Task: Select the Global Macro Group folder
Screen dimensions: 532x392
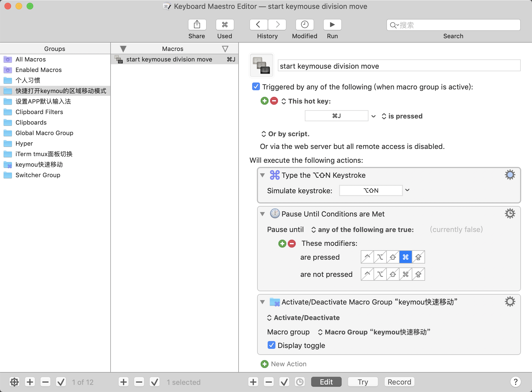Action: (44, 133)
